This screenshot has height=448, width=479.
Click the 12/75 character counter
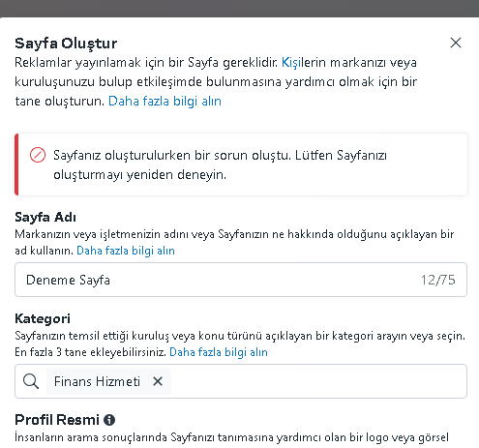coord(437,280)
